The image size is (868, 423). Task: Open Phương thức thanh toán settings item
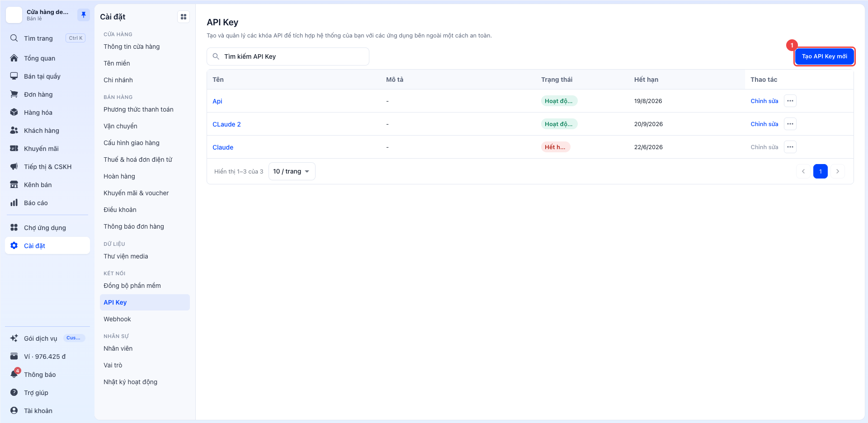coord(145,109)
